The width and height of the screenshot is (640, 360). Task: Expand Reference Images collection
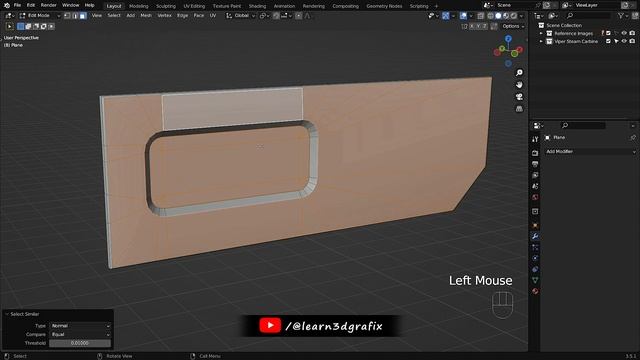pyautogui.click(x=541, y=33)
